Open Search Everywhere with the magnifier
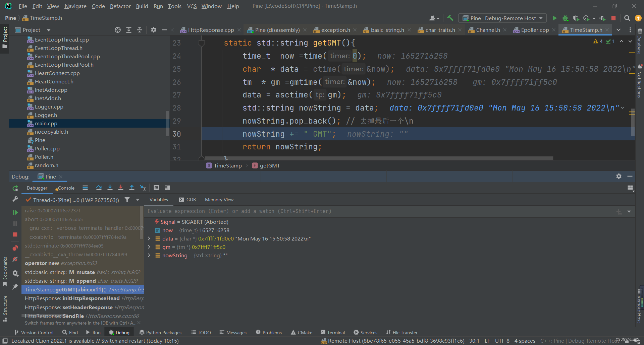This screenshot has height=345, width=644. [627, 18]
